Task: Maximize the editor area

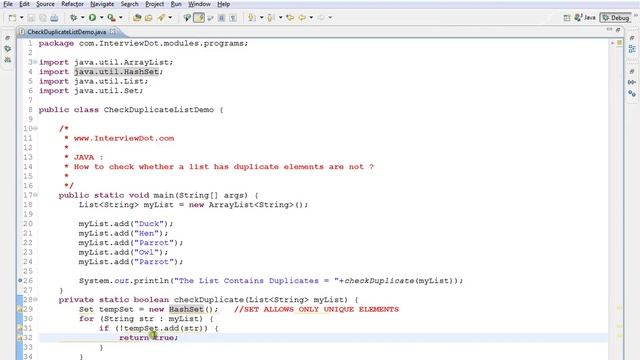Action: click(618, 30)
